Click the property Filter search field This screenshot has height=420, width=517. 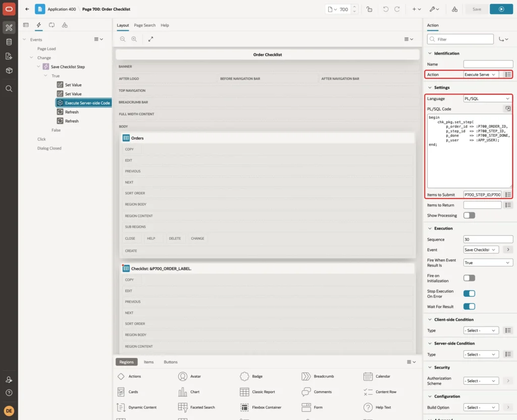coord(460,39)
